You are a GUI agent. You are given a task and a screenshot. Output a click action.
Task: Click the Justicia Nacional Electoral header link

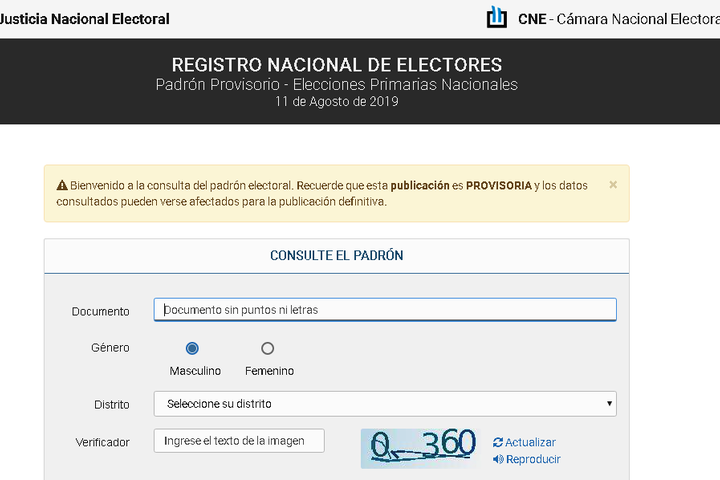84,19
